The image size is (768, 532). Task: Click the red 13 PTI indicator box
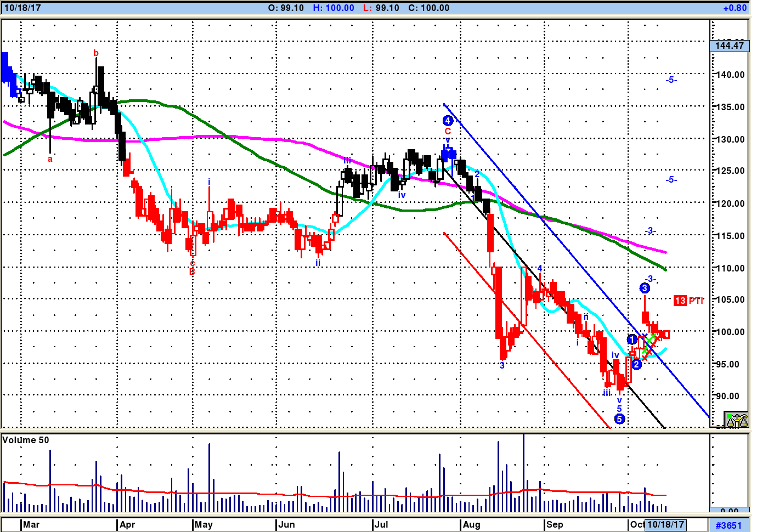(680, 301)
